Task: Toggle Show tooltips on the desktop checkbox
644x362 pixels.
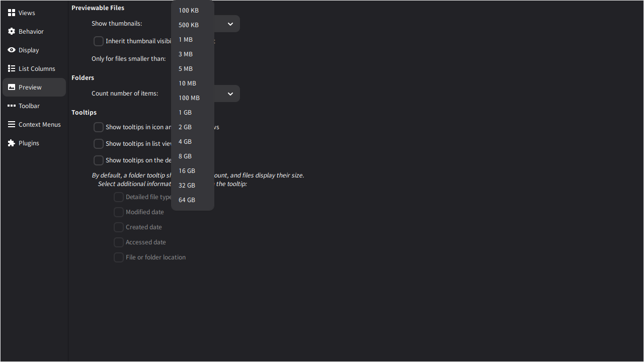Action: [x=99, y=160]
